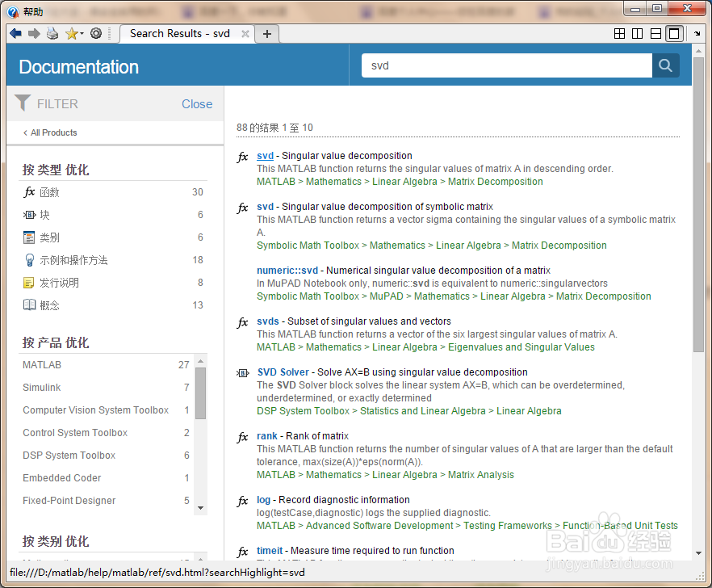712x588 pixels.
Task: Open the numeric::svd result
Action: click(287, 271)
